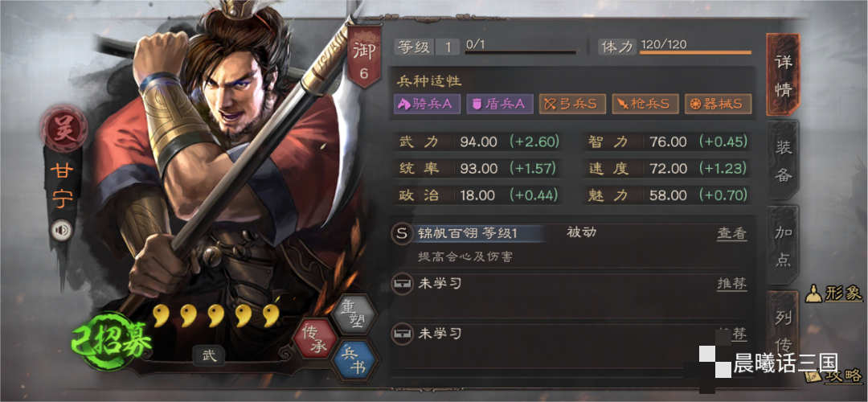This screenshot has height=402, width=868.
Task: Open the 重塑 hexagon button
Action: point(354,314)
